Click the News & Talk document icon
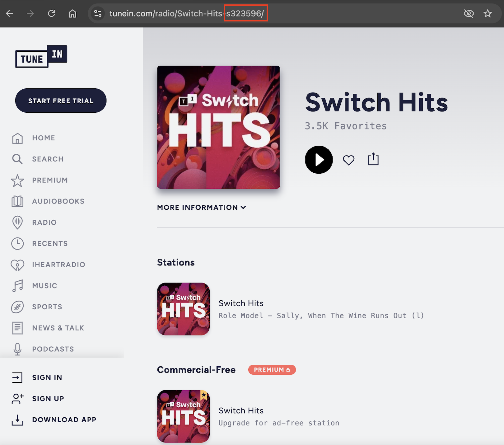 (17, 328)
